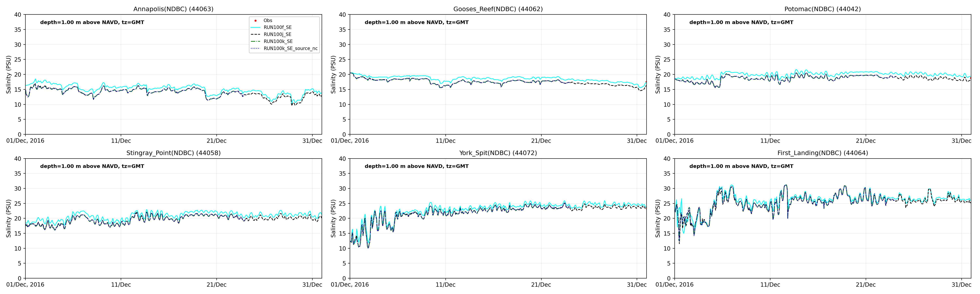Click the 'RUN100j_SE' legend label

click(277, 34)
